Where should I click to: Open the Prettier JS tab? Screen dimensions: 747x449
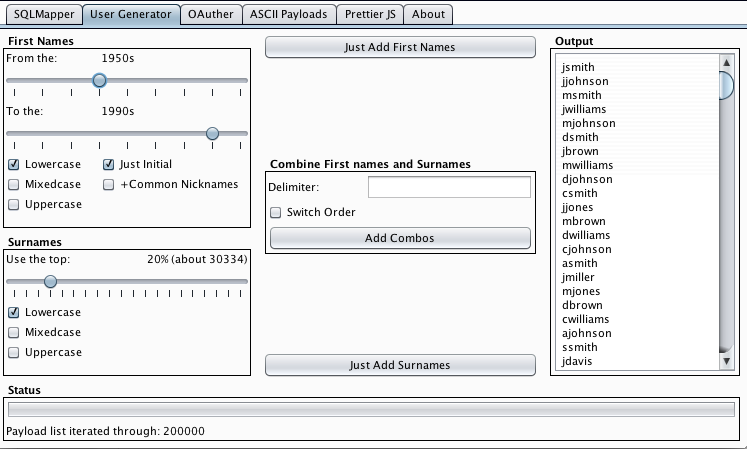coord(370,14)
